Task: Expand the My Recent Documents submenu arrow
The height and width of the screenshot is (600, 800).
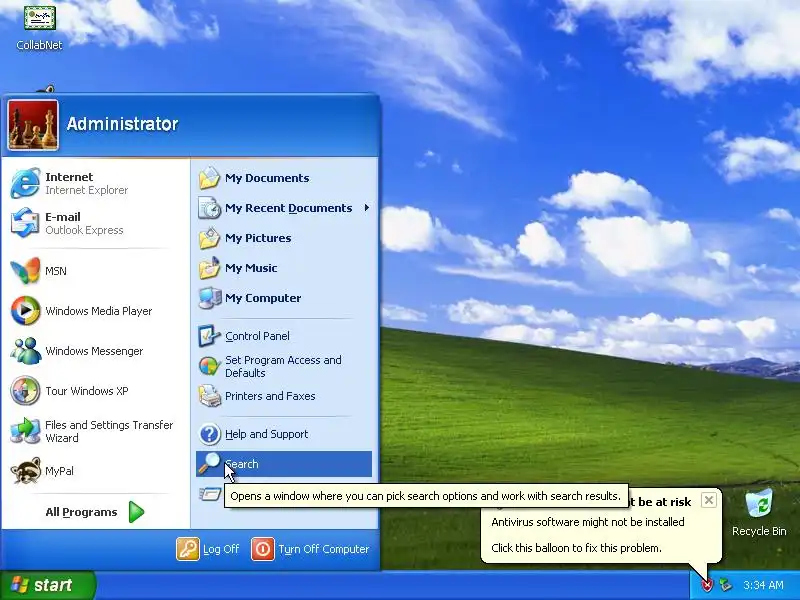Action: tap(367, 208)
